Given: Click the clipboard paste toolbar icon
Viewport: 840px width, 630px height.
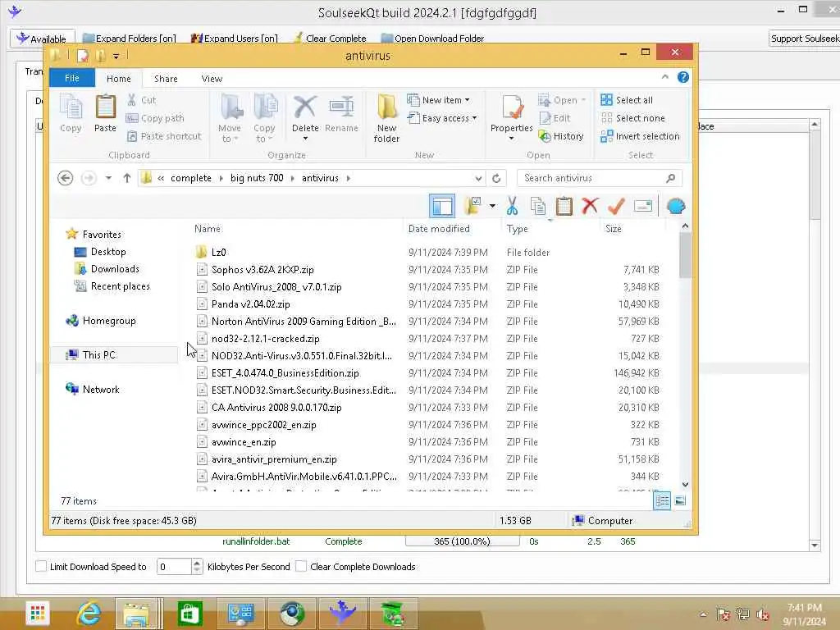Looking at the screenshot, I should (x=564, y=206).
